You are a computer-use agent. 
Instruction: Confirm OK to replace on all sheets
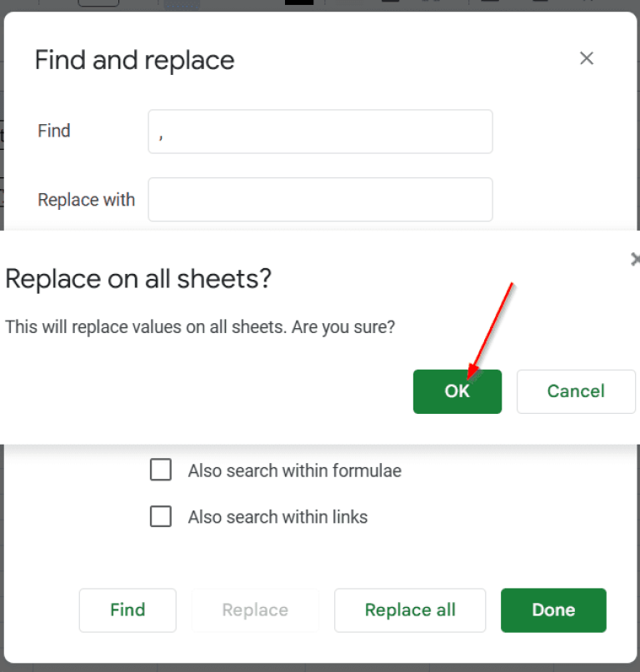[x=457, y=391]
